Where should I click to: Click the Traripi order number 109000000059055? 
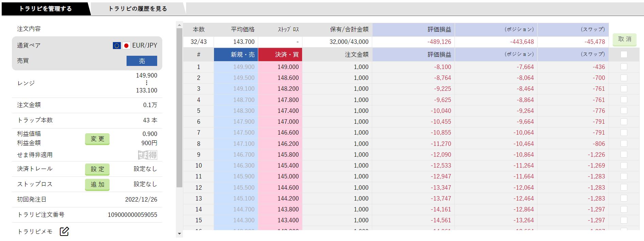(x=132, y=215)
